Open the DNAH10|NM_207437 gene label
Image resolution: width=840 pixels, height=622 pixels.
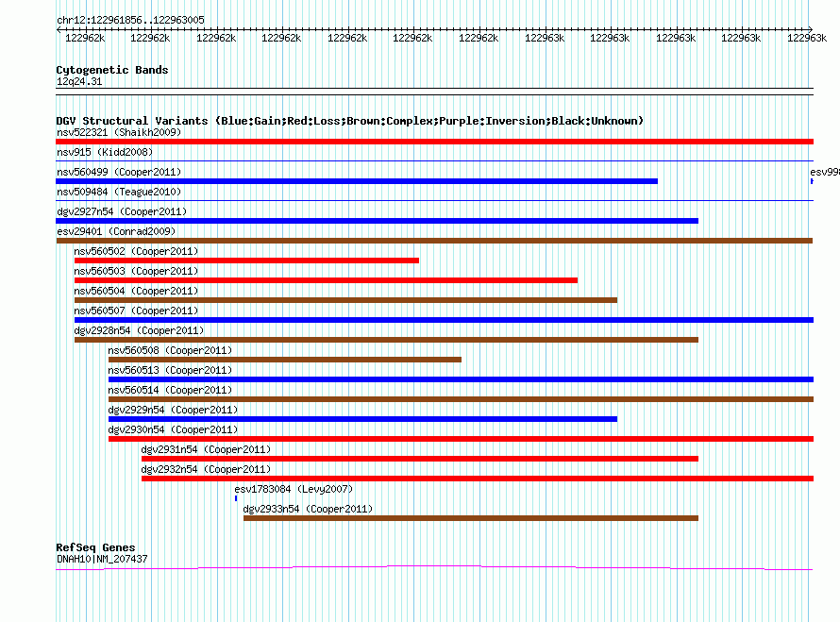(102, 559)
